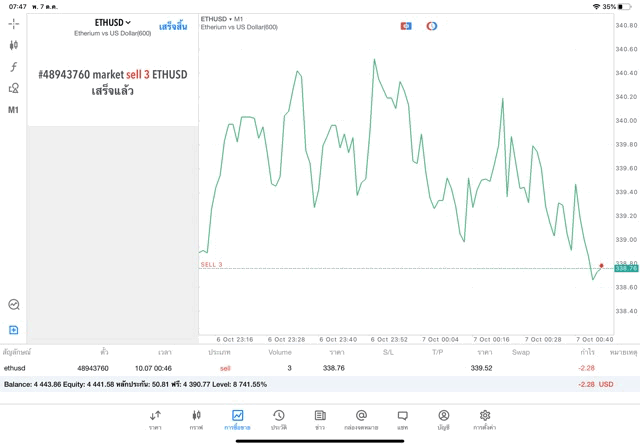Change chart type with candlestick icon
Screen dimensions: 640x447
pos(14,45)
